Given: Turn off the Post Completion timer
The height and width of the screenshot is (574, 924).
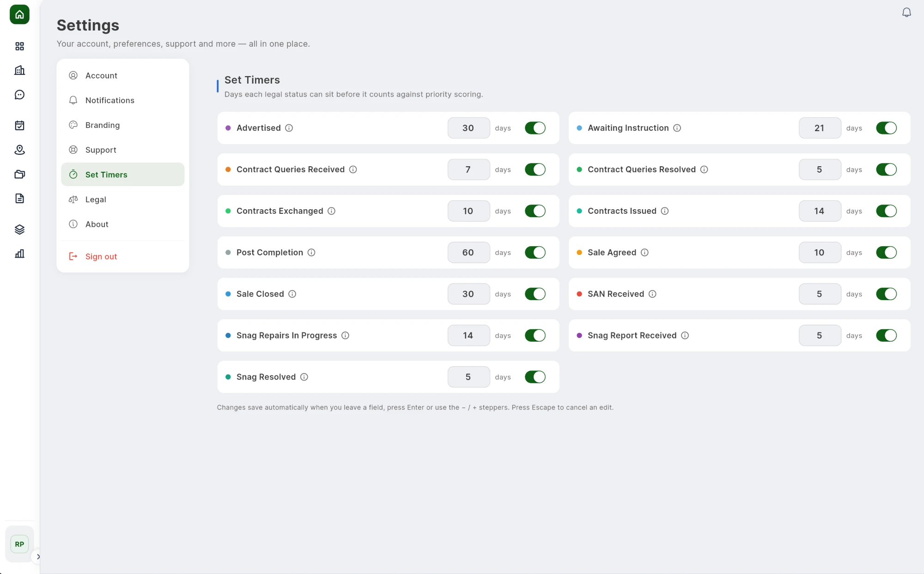Looking at the screenshot, I should click(535, 253).
